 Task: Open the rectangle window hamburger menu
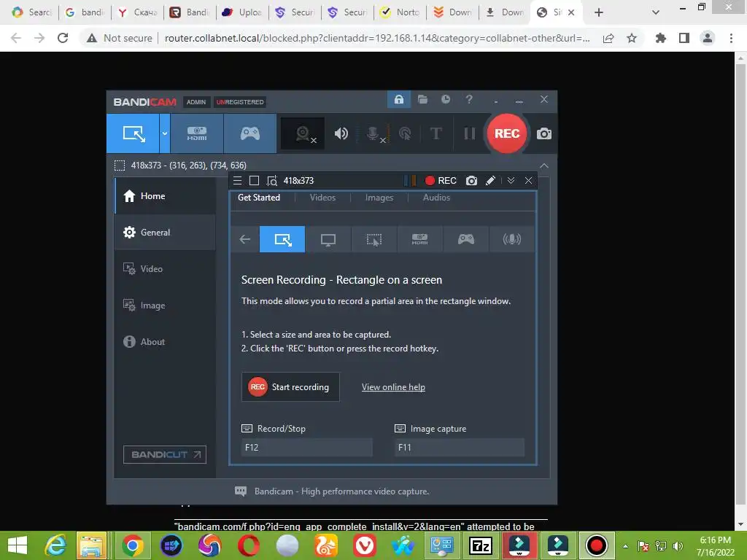237,181
